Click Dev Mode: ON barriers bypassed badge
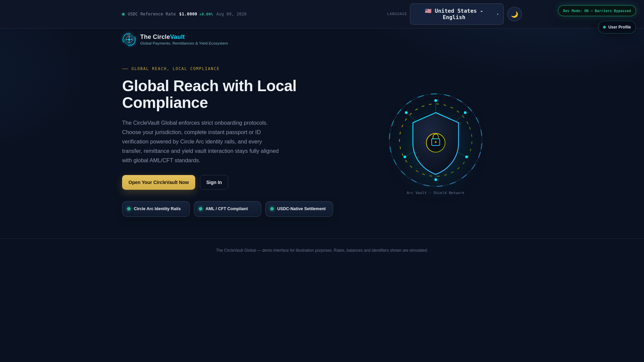 [597, 11]
